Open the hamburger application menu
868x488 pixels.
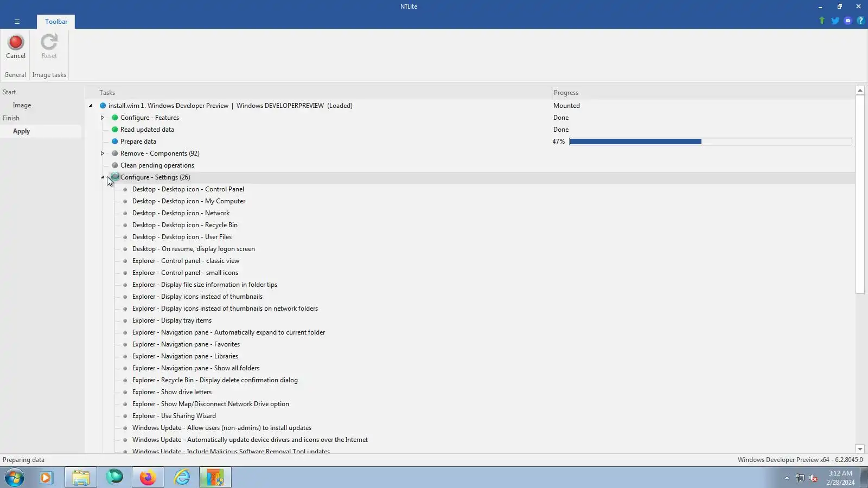tap(17, 22)
